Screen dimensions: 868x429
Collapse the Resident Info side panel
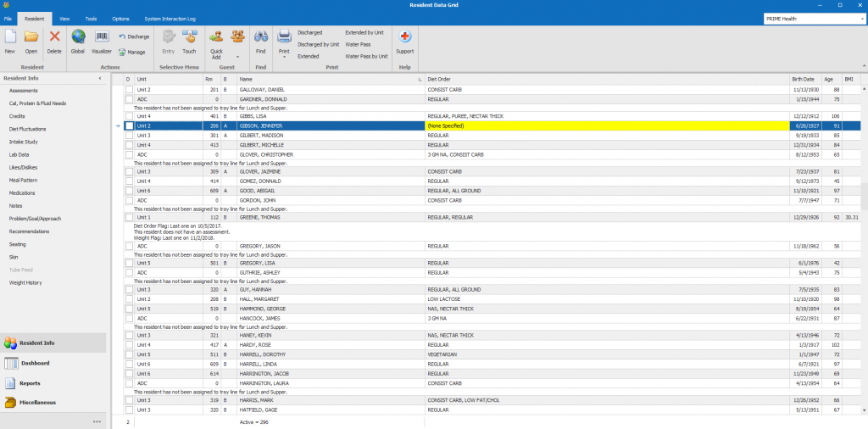[x=100, y=78]
